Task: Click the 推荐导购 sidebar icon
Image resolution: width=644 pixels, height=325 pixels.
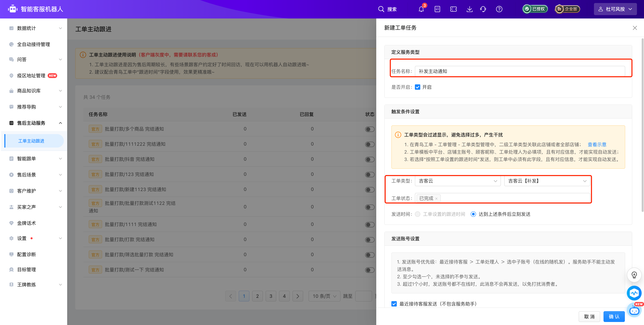Action: point(11,107)
